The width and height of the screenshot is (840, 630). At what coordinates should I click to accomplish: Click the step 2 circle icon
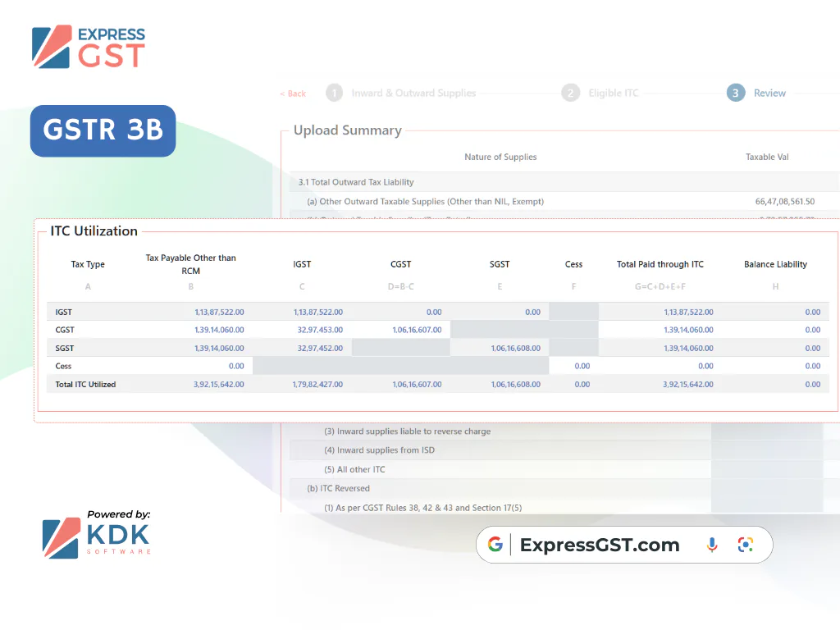click(x=571, y=94)
